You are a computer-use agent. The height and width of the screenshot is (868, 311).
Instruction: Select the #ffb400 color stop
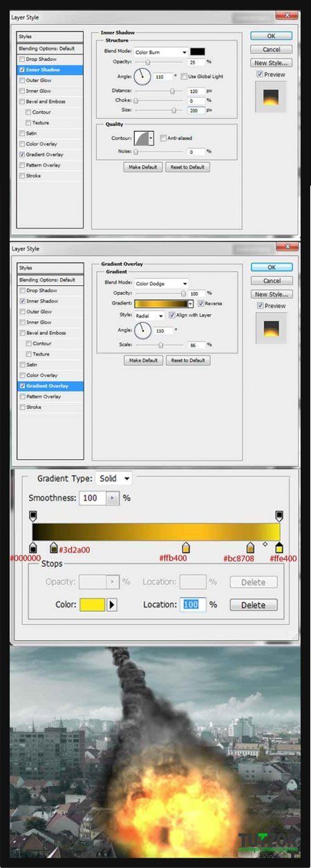tap(186, 548)
